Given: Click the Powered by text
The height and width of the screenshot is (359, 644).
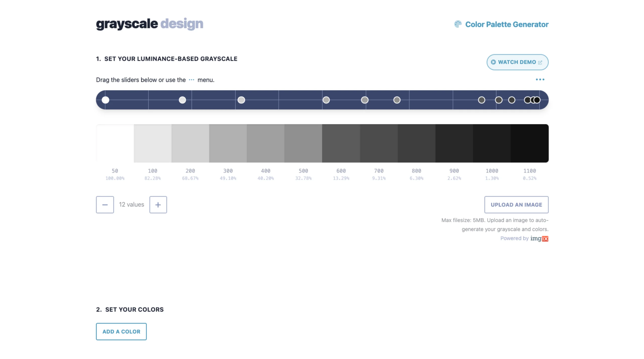Looking at the screenshot, I should click(x=514, y=238).
